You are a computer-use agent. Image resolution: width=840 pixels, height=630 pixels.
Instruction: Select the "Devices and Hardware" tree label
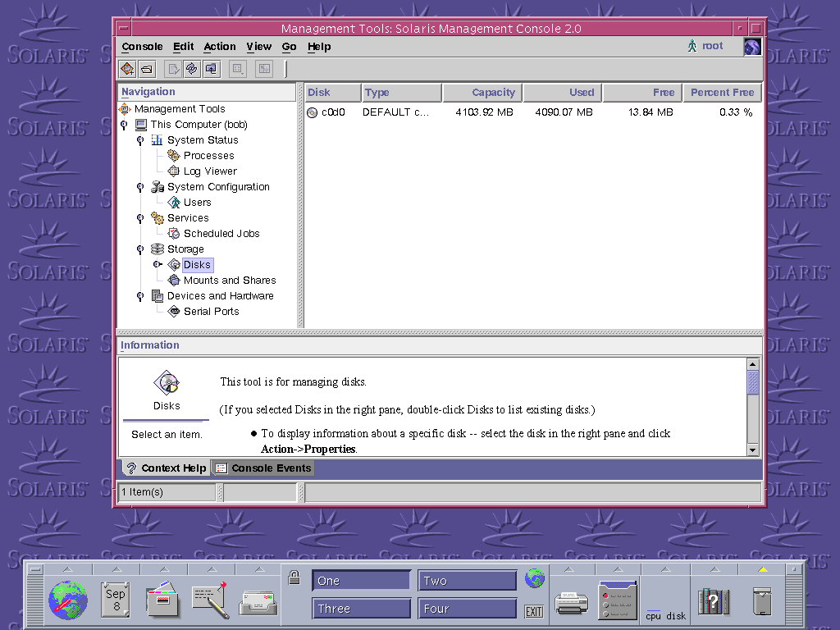pos(220,296)
